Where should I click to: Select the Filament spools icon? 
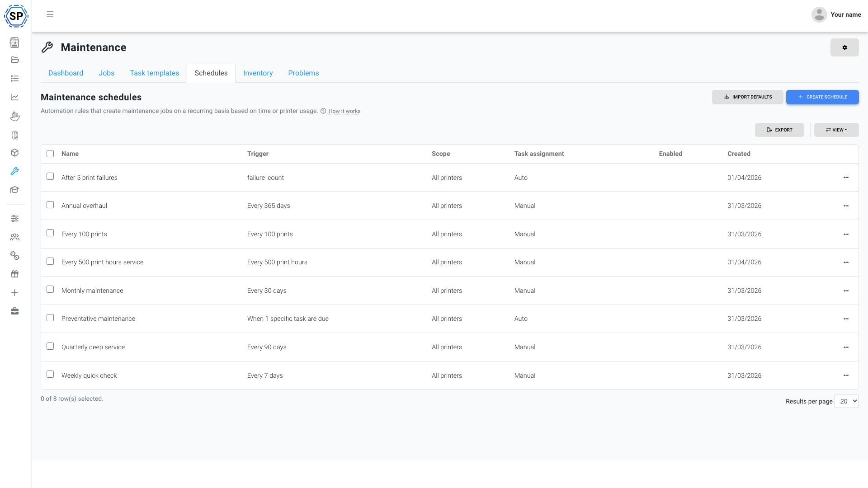point(14,135)
